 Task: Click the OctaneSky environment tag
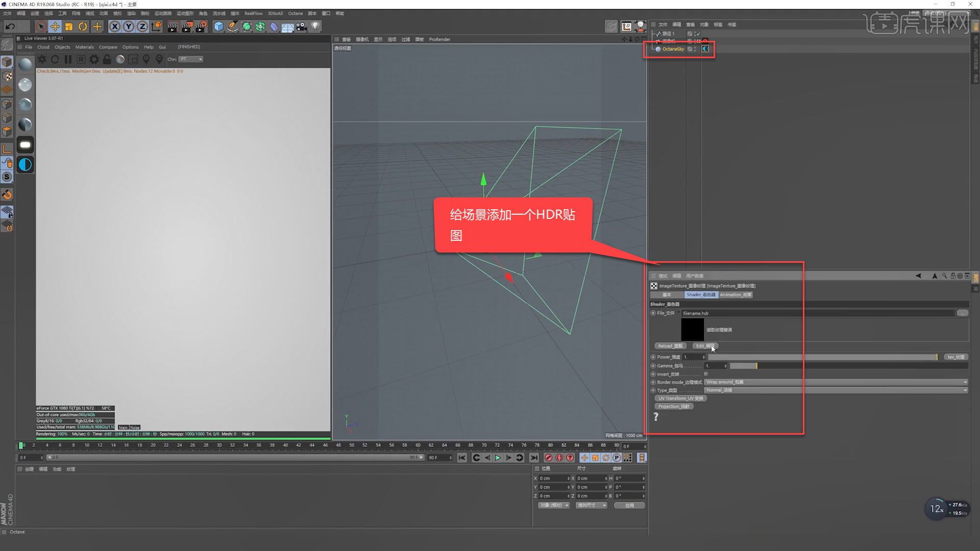(705, 49)
